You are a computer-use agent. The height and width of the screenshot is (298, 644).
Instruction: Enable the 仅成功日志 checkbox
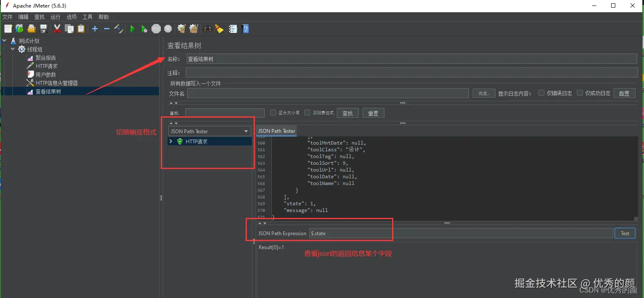tap(580, 93)
